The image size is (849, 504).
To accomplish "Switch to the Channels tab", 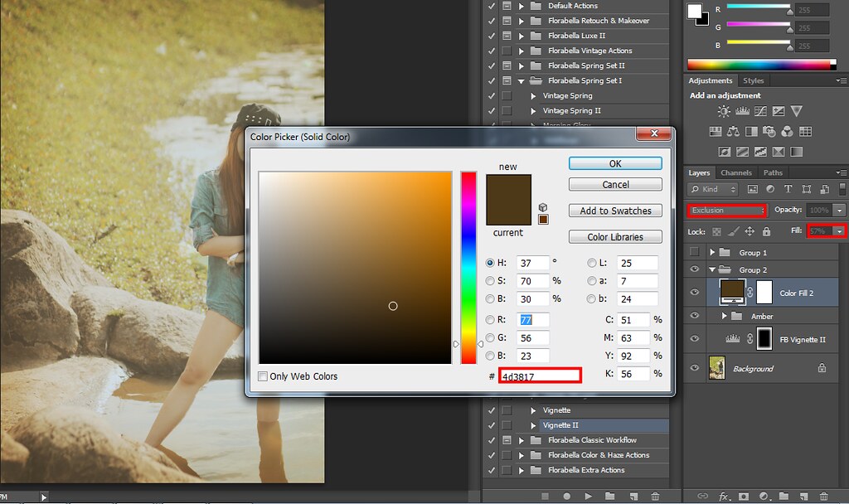I will point(735,172).
